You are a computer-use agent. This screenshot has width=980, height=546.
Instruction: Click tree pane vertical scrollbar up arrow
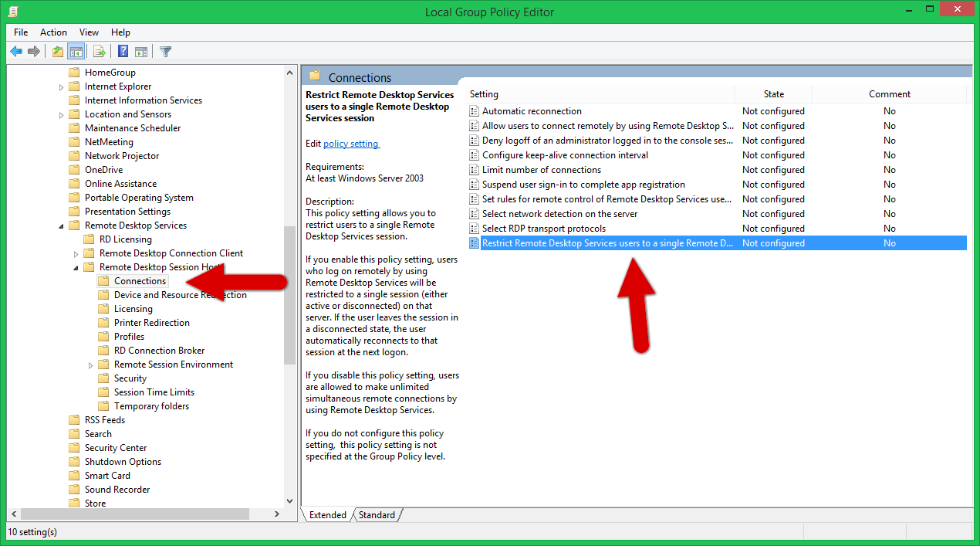[290, 73]
